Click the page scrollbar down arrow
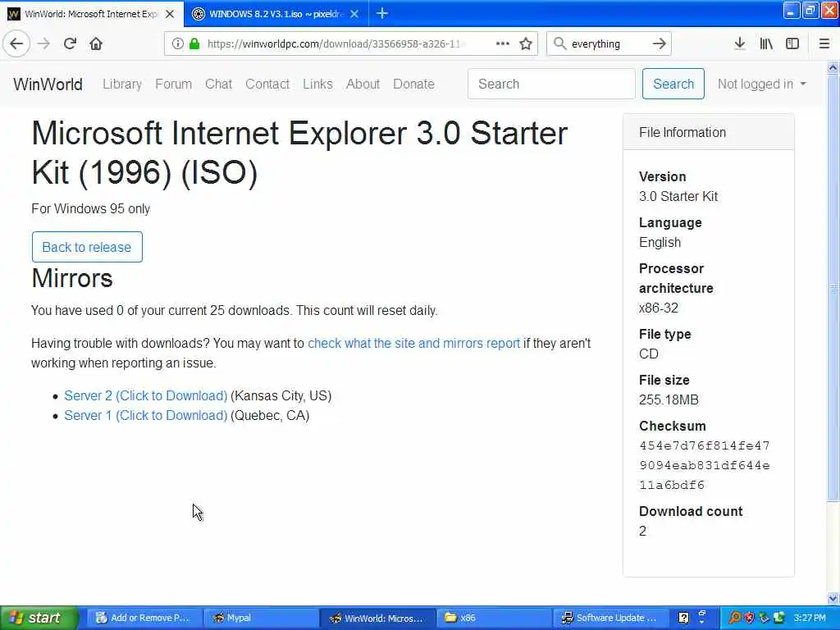Viewport: 840px width, 630px height. click(x=833, y=598)
